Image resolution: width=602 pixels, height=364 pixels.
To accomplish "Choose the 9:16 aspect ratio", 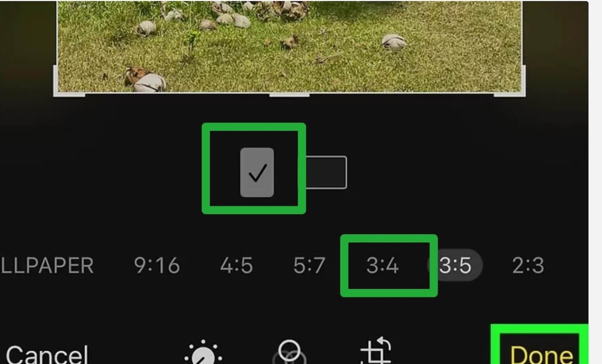I will (157, 265).
